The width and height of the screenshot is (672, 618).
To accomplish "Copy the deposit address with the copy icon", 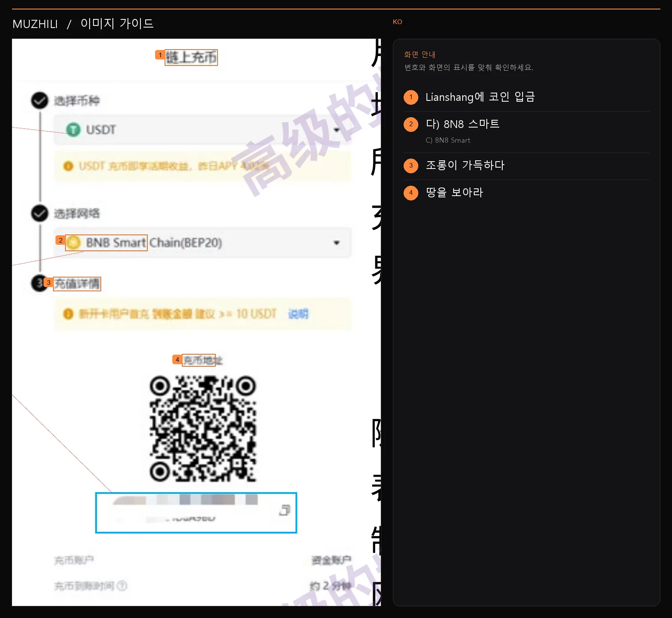I will tap(284, 510).
